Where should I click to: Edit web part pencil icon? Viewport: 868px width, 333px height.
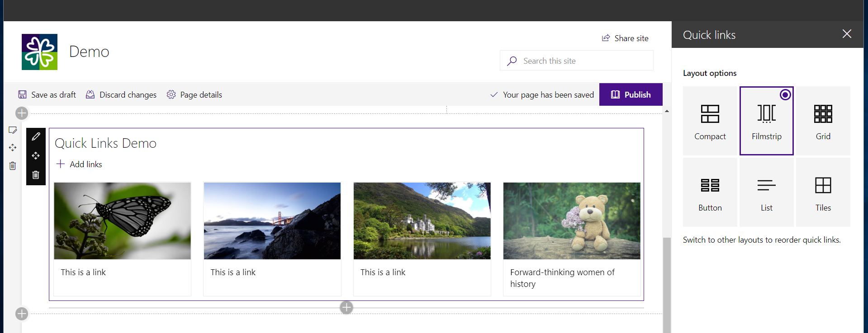click(36, 136)
